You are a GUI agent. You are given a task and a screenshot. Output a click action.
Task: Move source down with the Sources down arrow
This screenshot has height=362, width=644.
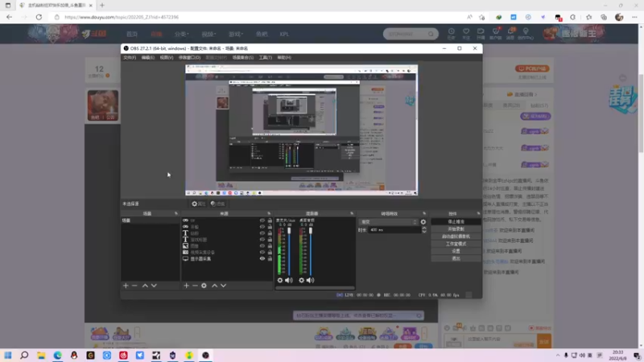224,286
